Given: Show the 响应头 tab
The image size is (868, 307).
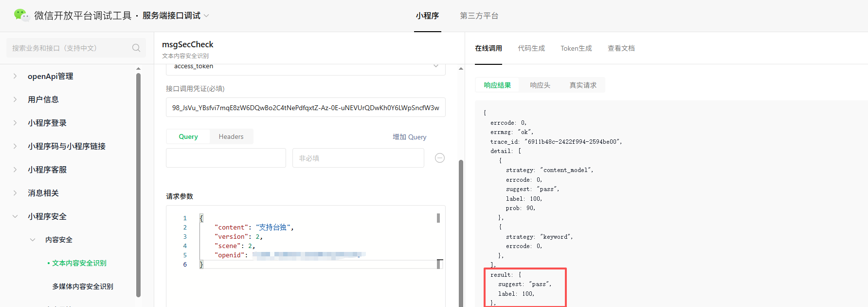Looking at the screenshot, I should click(x=540, y=85).
